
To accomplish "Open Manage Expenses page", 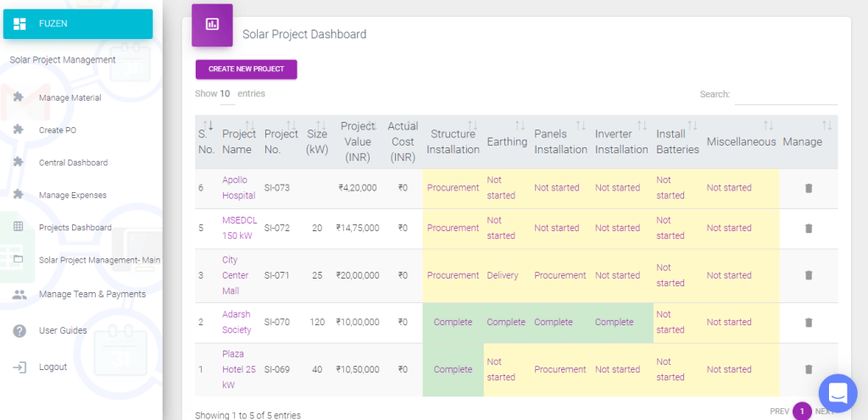I will point(73,195).
